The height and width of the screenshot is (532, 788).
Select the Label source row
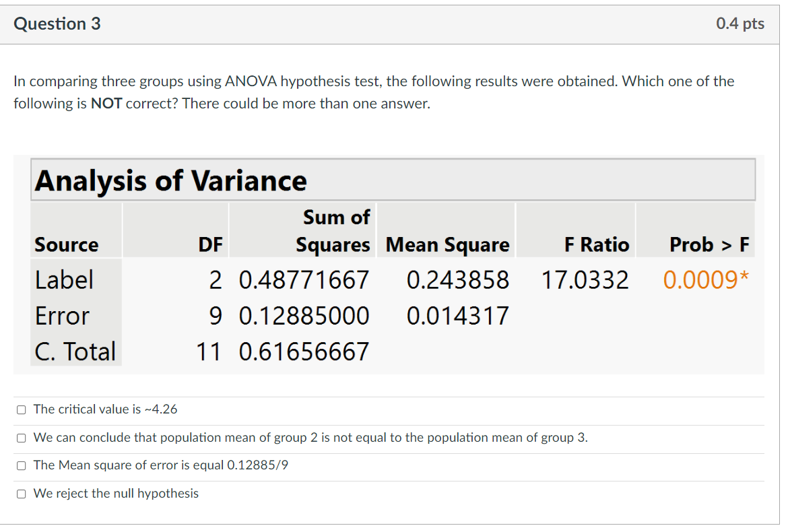click(x=64, y=279)
